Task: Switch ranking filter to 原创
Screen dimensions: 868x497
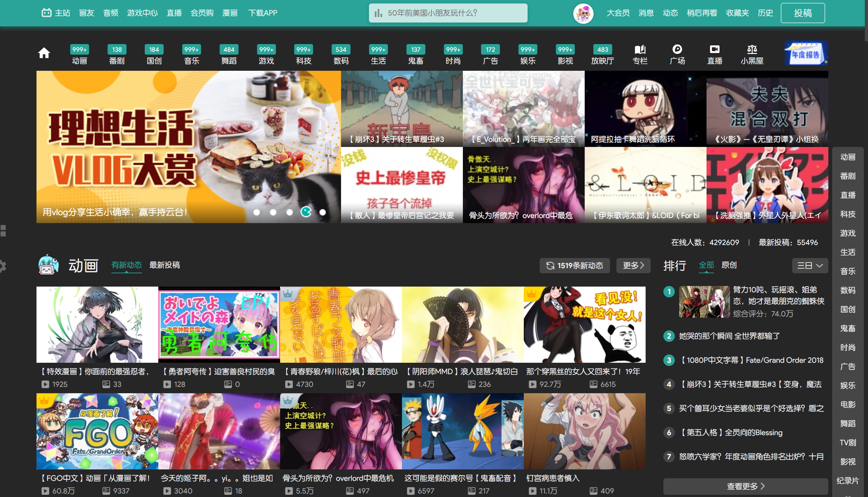Action: pos(729,265)
